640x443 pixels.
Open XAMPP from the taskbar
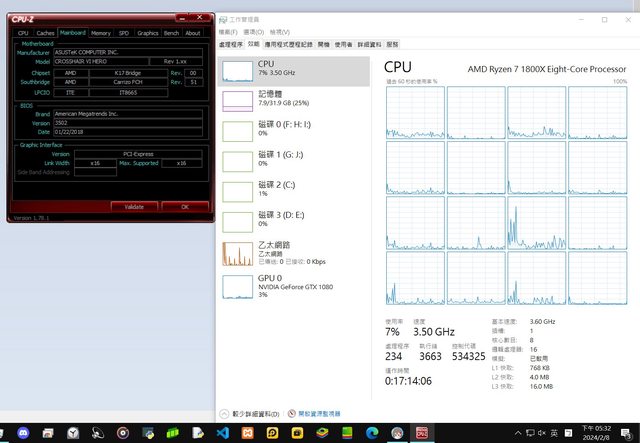coord(247,433)
